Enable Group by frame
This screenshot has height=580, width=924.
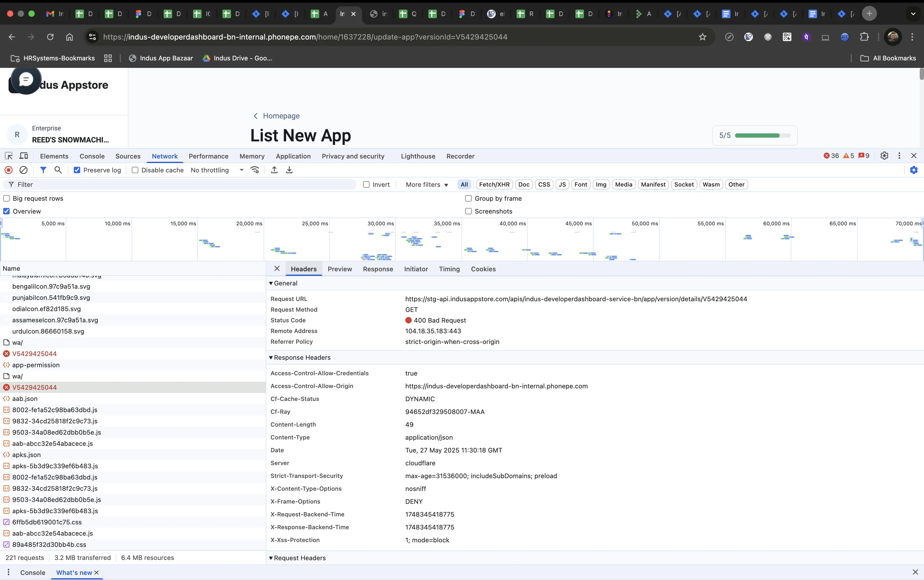[468, 198]
